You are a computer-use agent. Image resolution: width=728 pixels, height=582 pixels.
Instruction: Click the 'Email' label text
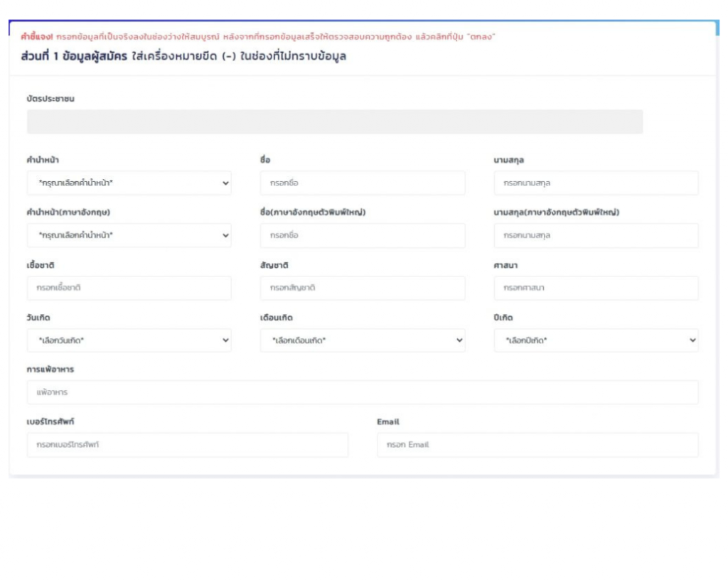388,422
